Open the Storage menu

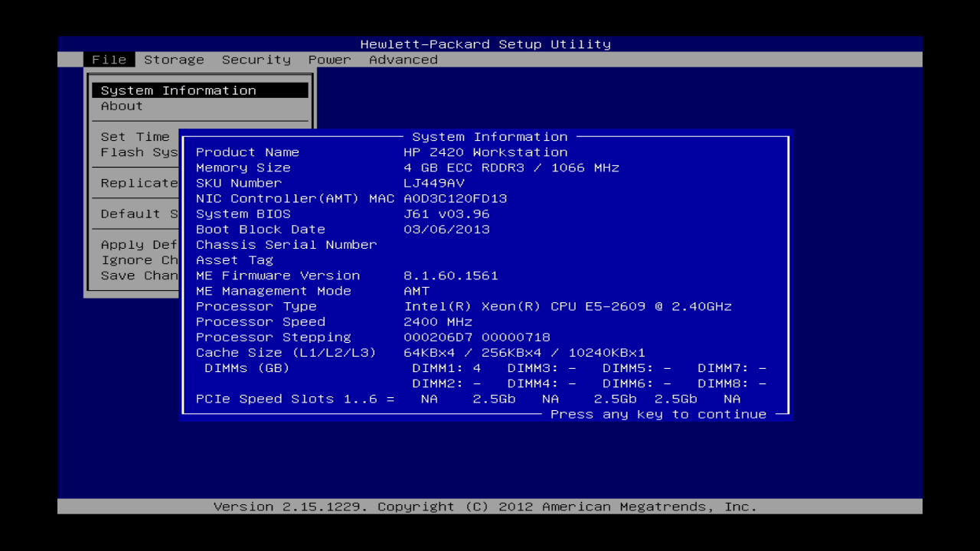click(174, 60)
